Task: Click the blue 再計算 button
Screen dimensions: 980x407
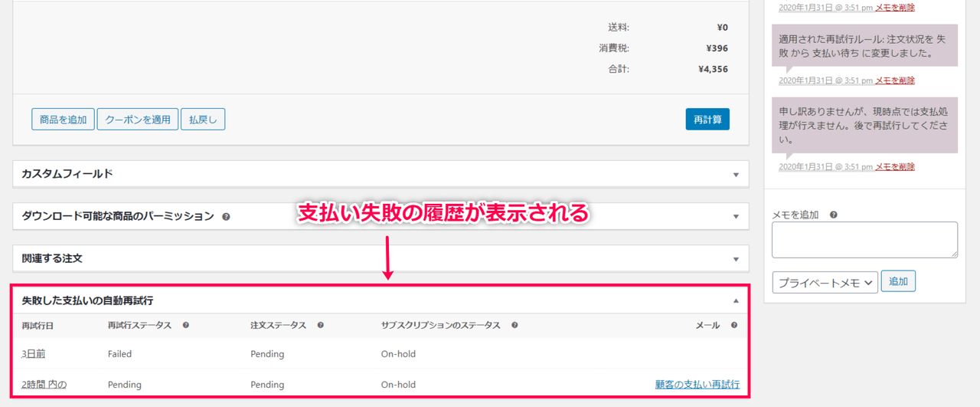Action: (707, 120)
